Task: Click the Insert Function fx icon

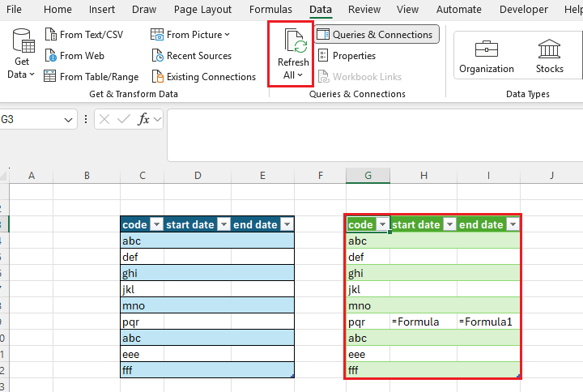Action: pos(143,119)
